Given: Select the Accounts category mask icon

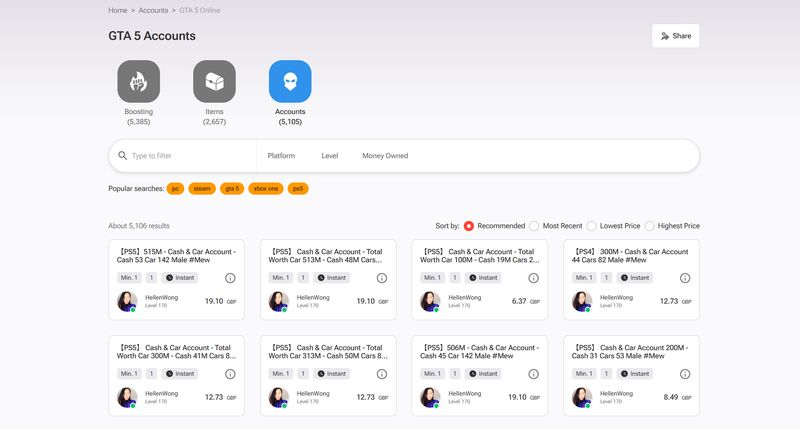Looking at the screenshot, I should tap(290, 82).
